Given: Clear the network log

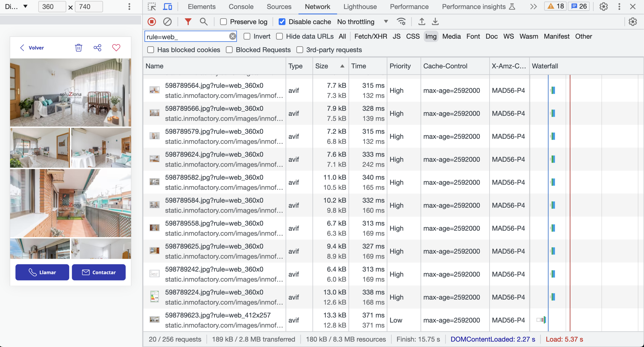Looking at the screenshot, I should coord(167,22).
